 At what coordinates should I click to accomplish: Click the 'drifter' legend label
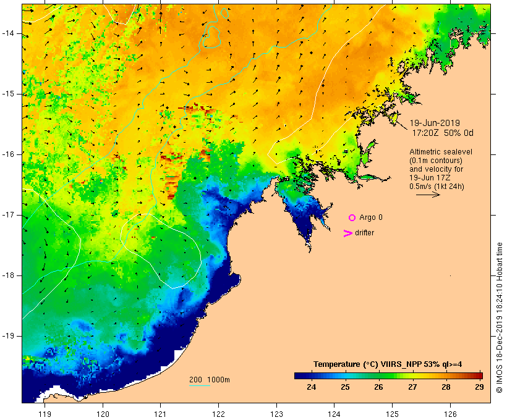click(x=364, y=233)
